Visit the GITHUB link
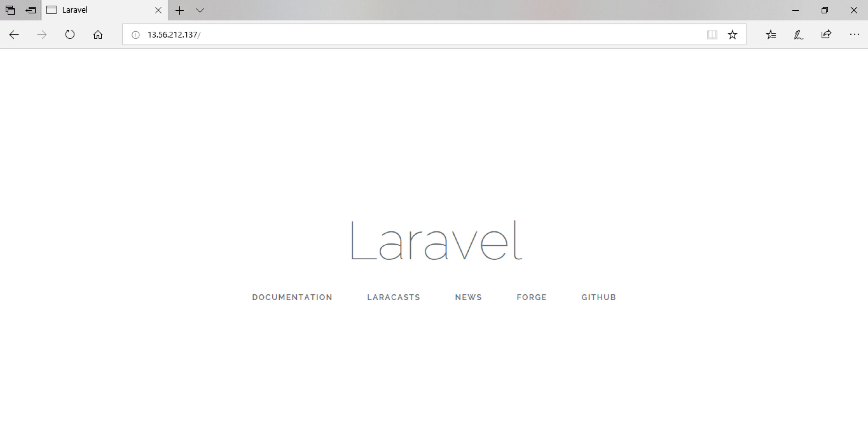Screen dimensions: 868x436 pyautogui.click(x=598, y=297)
